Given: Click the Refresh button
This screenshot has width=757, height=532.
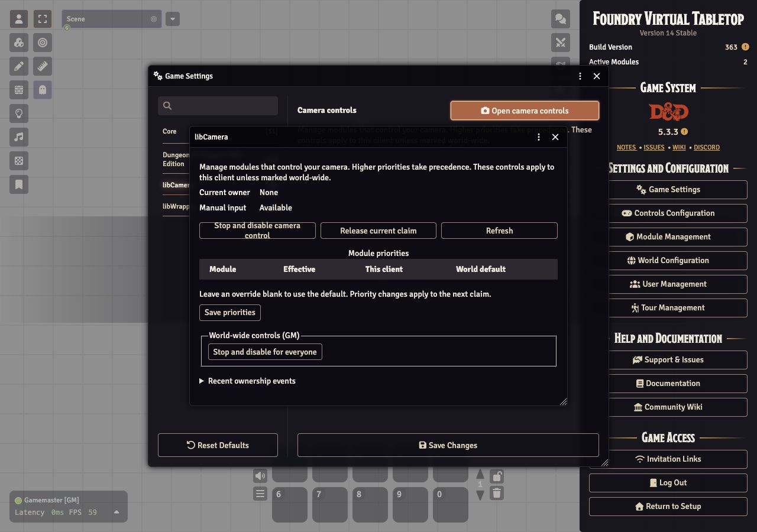Looking at the screenshot, I should 499,231.
